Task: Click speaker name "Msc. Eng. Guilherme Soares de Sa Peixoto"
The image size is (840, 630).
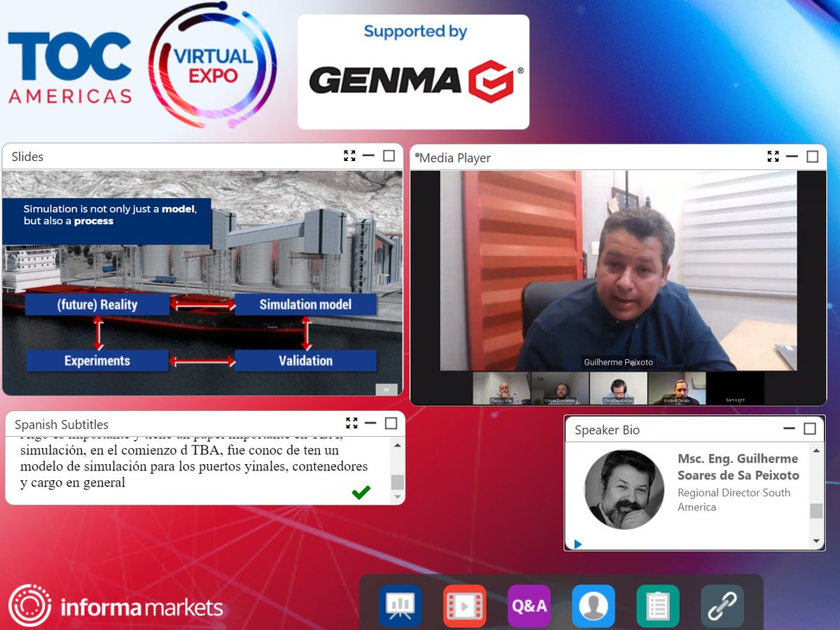Action: coord(738,467)
